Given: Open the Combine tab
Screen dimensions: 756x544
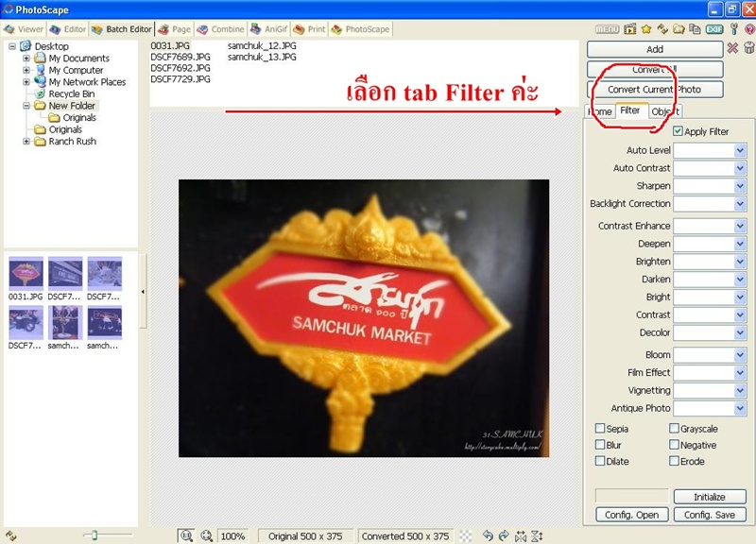Looking at the screenshot, I should click(x=220, y=29).
